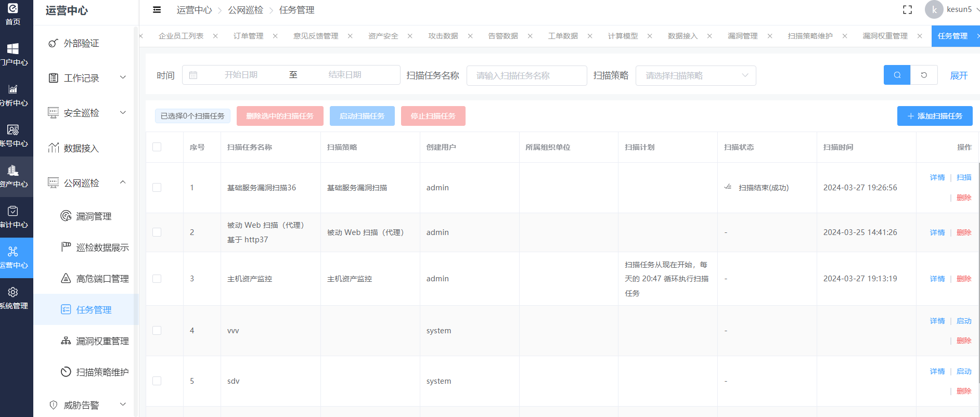Switch to 攻击数据 tab
The height and width of the screenshot is (417, 980).
click(x=443, y=36)
